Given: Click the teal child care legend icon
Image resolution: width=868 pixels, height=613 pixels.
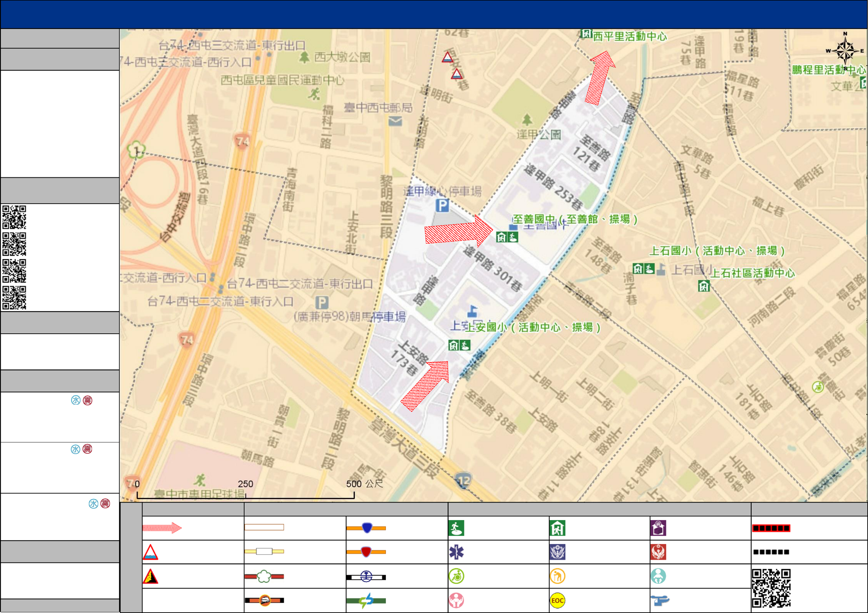Looking at the screenshot, I should pos(658,576).
